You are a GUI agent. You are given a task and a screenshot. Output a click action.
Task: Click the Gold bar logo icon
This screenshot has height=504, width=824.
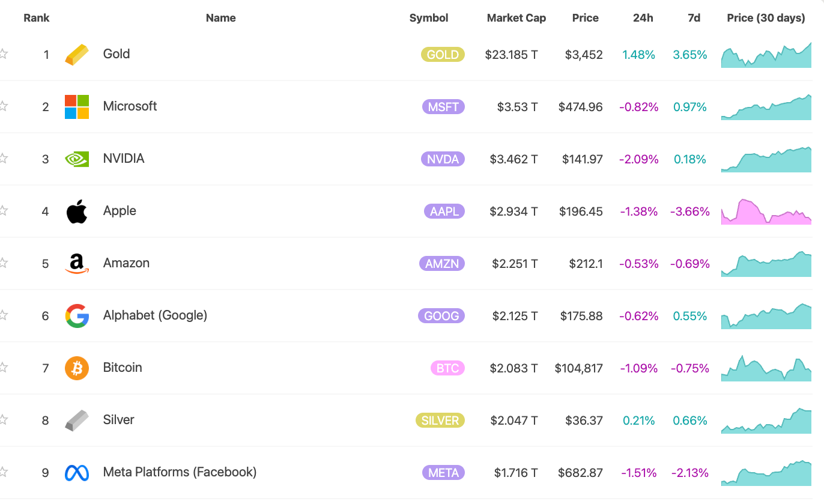77,55
